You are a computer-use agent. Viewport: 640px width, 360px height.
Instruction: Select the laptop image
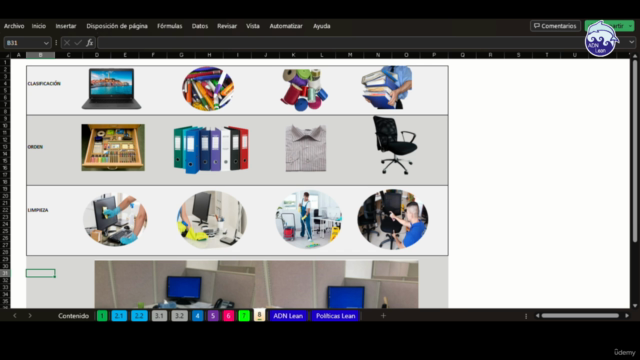coord(111,89)
